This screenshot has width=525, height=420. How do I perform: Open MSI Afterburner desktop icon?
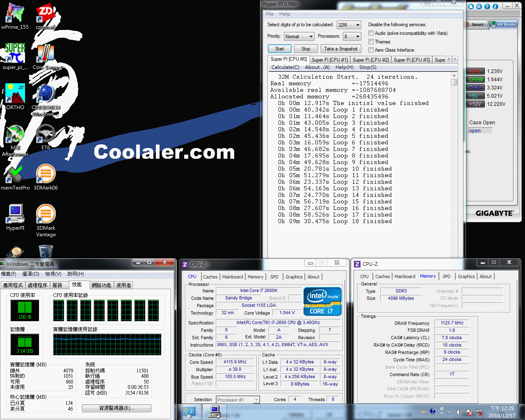click(15, 140)
